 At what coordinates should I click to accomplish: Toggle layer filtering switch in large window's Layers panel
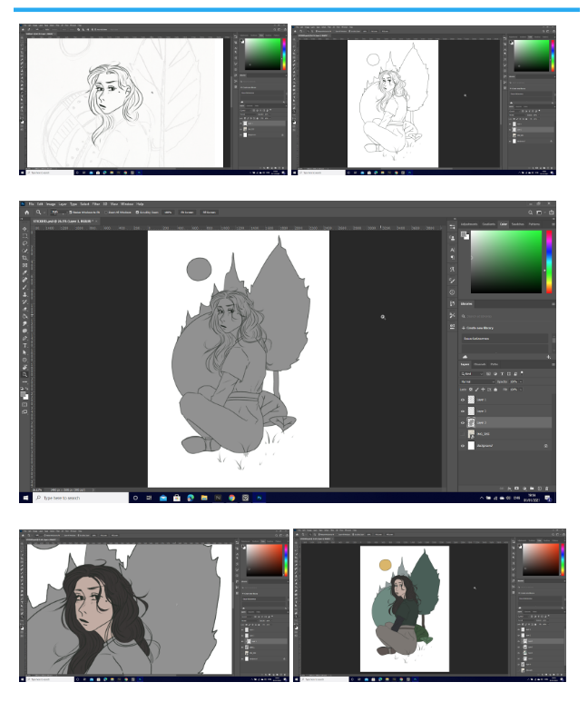522,373
